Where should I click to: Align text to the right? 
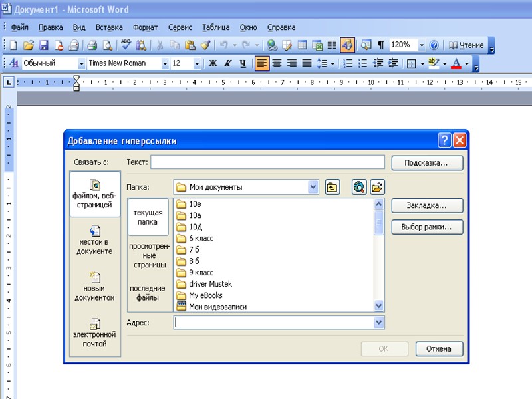tap(292, 63)
